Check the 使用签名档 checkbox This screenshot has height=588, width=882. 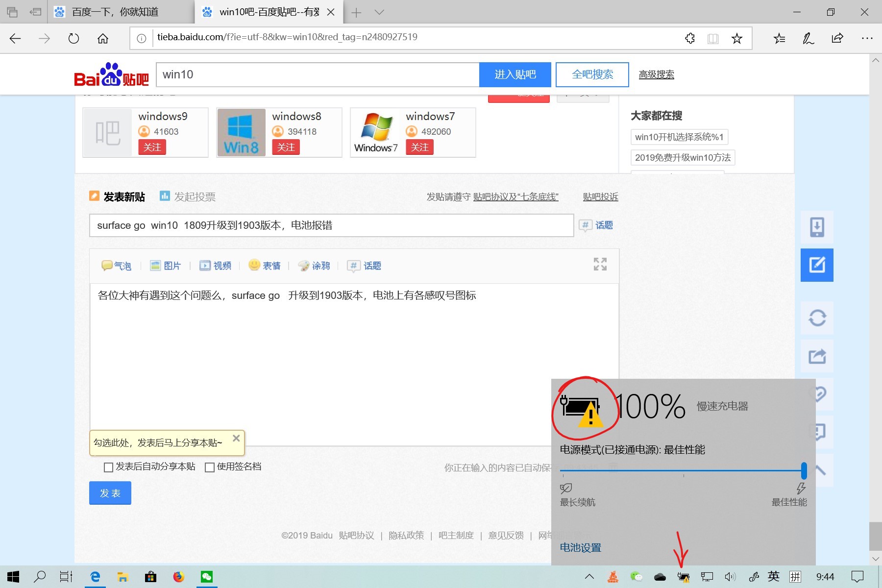(210, 467)
